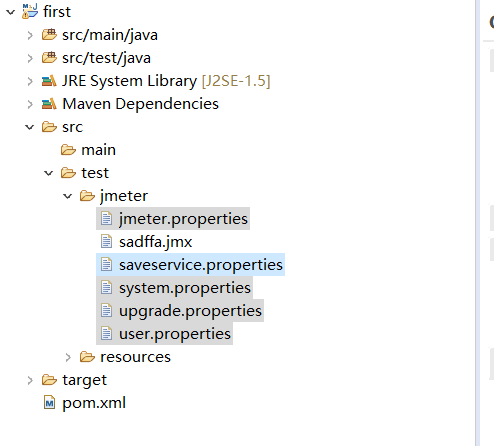Click the saveservice.properties file icon

[106, 265]
